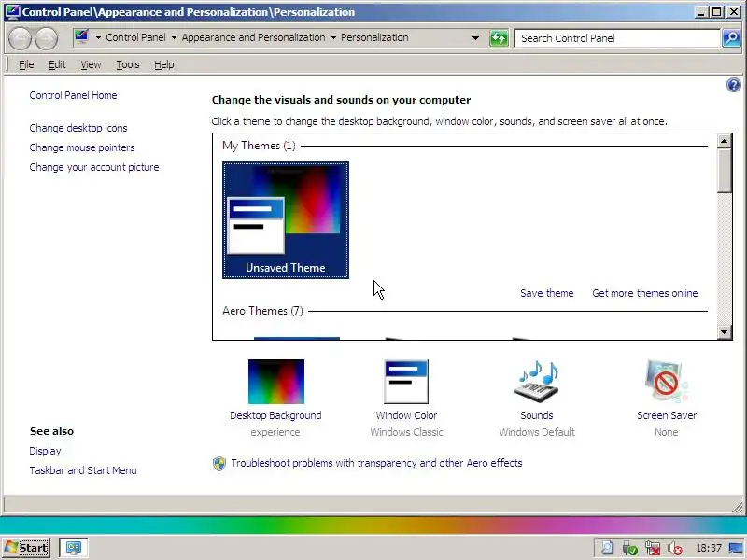Go to Control Panel Home
The image size is (747, 560).
coord(73,95)
